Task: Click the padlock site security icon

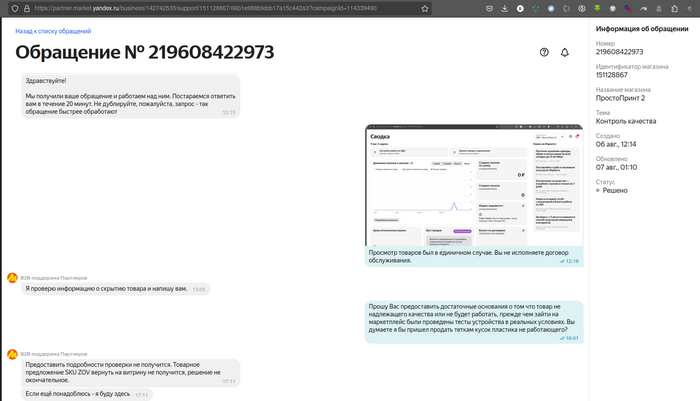Action: point(26,8)
